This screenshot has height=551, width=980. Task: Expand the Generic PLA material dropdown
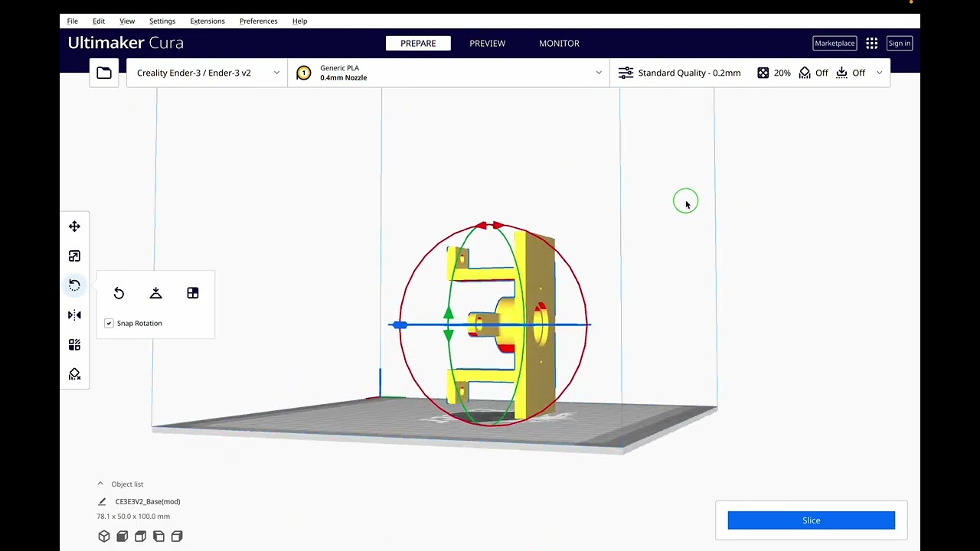point(599,73)
